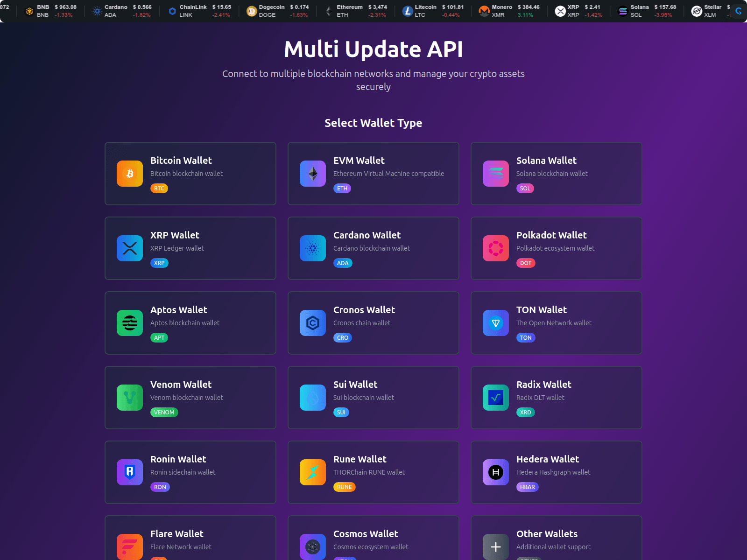Click the XRP Wallet icon
The image size is (747, 560).
[x=130, y=248]
